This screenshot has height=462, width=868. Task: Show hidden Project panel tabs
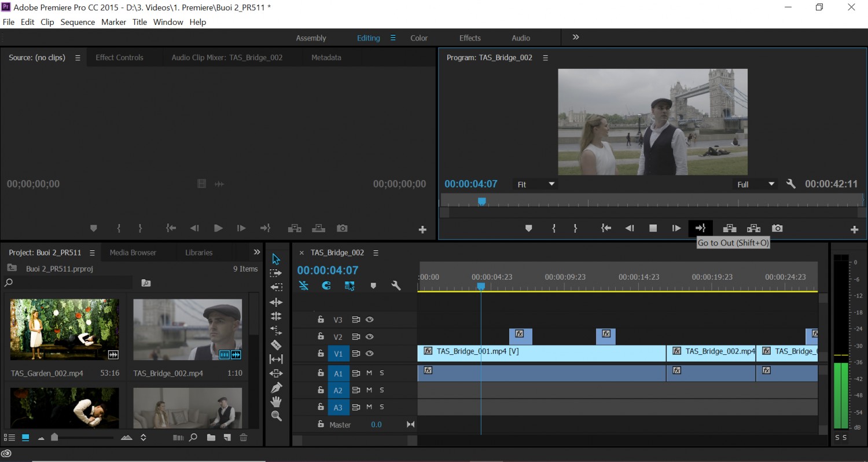257,252
